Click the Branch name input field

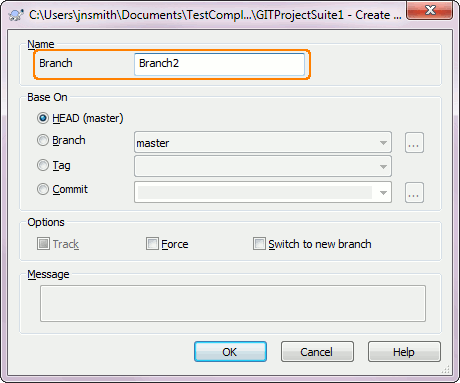pos(219,64)
